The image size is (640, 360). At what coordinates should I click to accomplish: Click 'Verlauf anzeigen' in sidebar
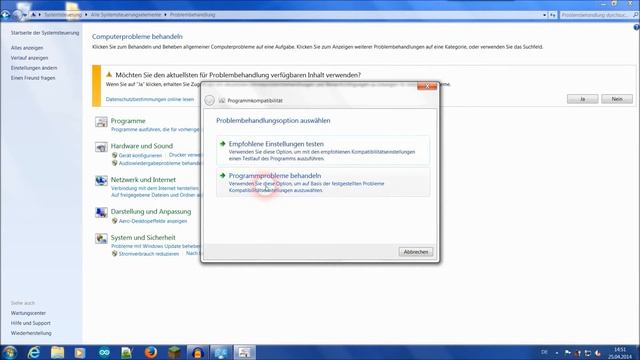29,58
